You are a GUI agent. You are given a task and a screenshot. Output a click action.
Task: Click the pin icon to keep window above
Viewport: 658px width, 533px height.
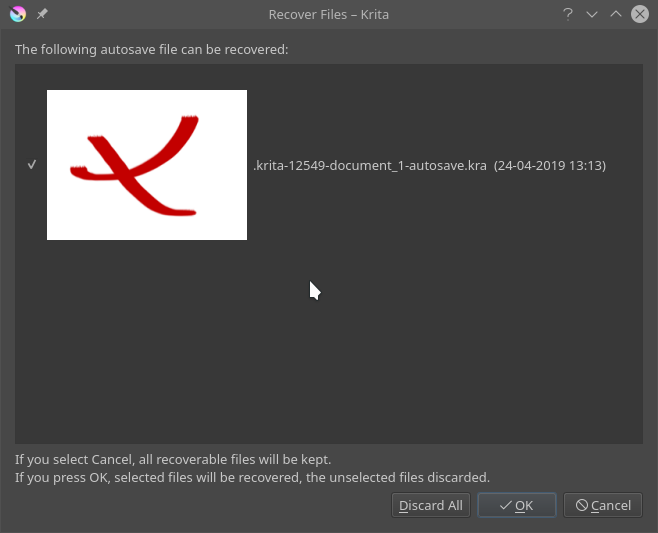click(x=42, y=14)
